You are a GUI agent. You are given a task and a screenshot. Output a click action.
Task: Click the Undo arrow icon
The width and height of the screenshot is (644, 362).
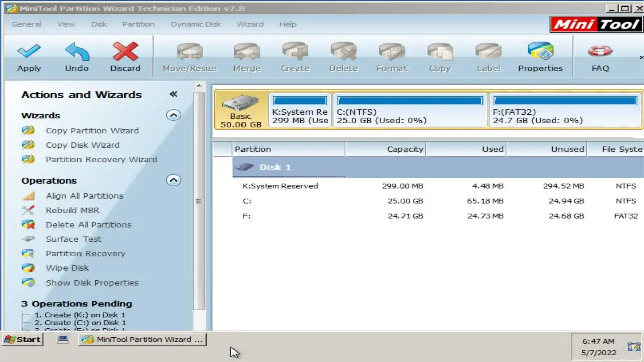click(x=76, y=51)
